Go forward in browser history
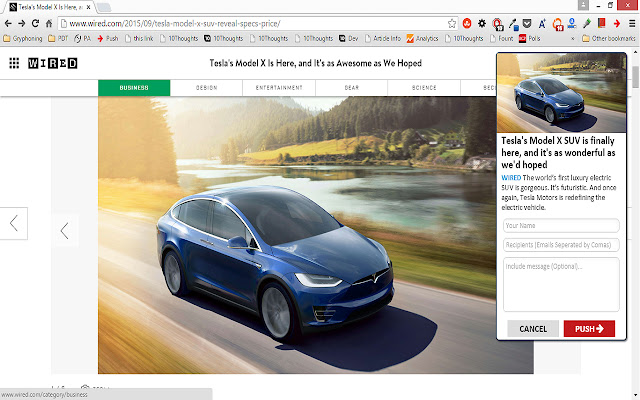 (22, 24)
